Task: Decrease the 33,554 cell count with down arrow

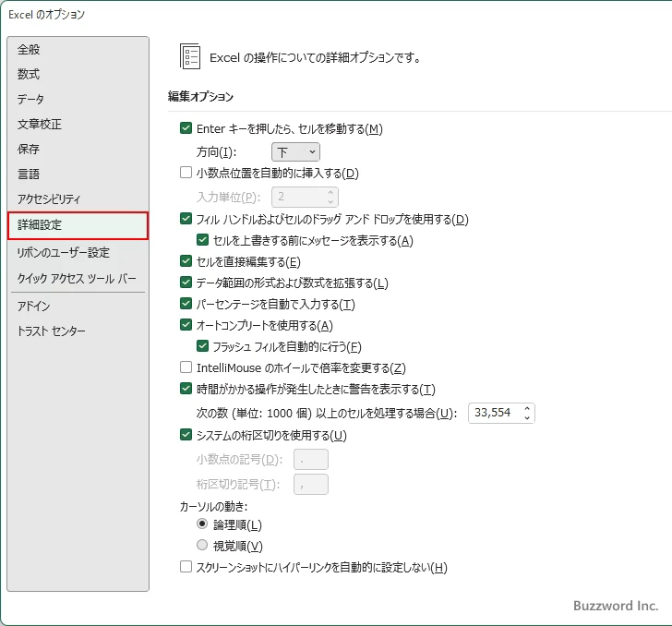Action: pos(527,417)
